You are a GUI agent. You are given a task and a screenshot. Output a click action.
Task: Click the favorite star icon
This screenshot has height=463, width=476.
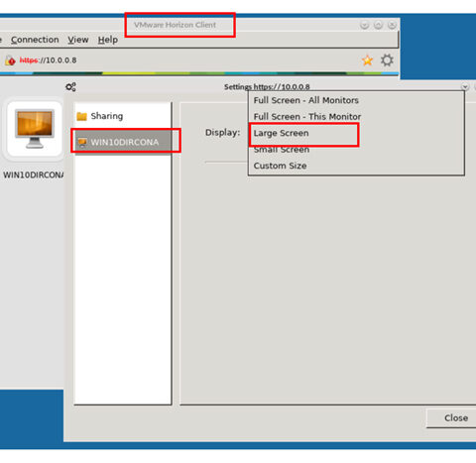367,60
